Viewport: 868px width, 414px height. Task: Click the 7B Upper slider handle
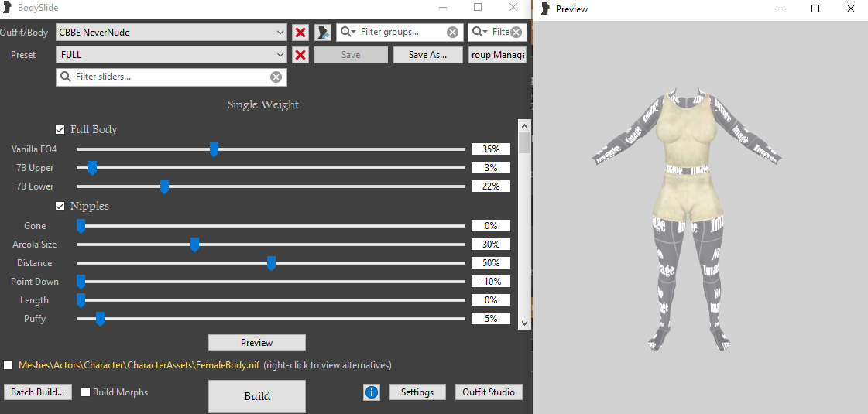coord(92,168)
